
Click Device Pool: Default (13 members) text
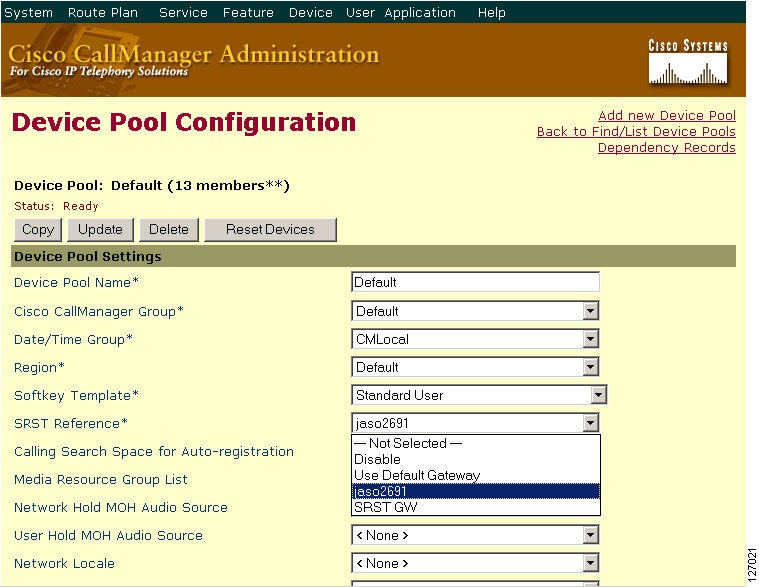pos(152,186)
